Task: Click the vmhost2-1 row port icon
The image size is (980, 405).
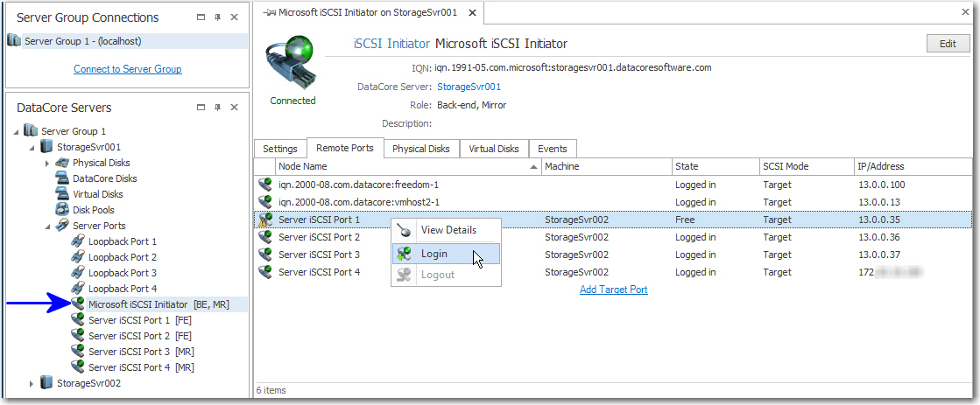Action: [265, 202]
